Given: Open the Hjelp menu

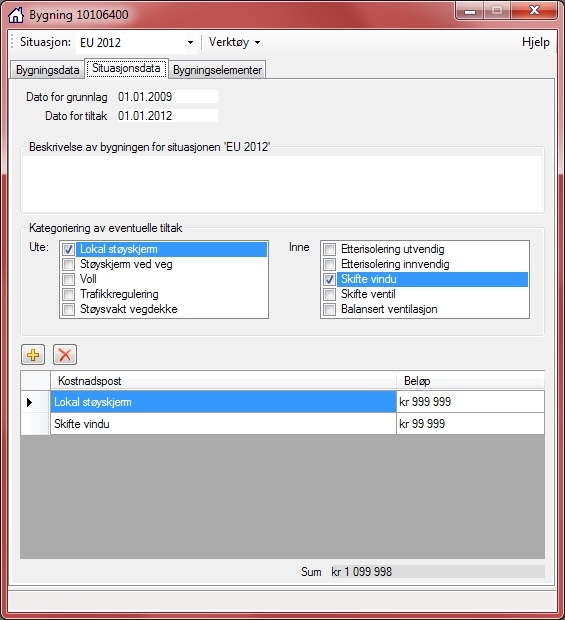Looking at the screenshot, I should point(536,42).
